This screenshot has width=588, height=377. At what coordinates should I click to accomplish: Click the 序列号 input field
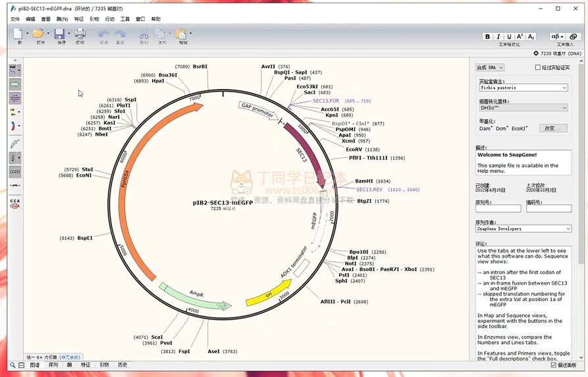(498, 209)
